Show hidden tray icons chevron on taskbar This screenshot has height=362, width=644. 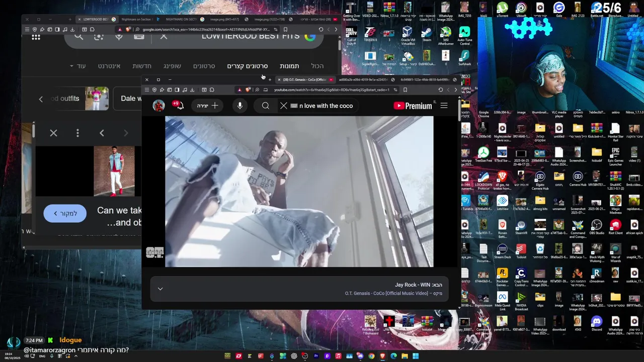click(x=76, y=356)
